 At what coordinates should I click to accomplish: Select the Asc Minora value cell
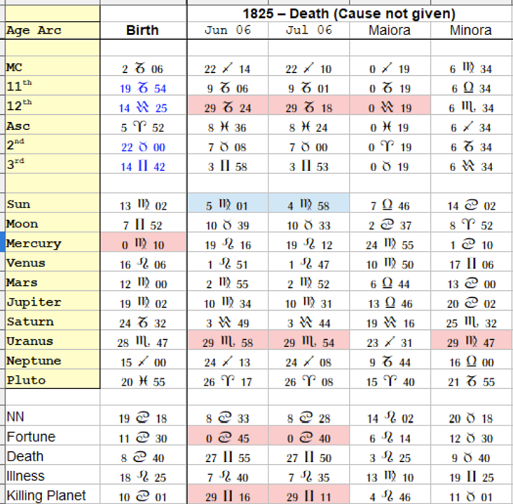pos(471,125)
